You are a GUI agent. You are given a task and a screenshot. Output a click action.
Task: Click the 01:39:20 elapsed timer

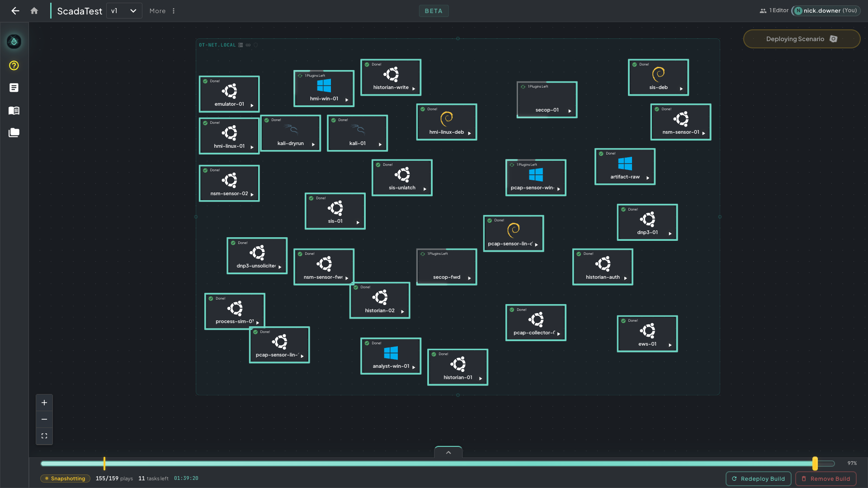coord(186,479)
